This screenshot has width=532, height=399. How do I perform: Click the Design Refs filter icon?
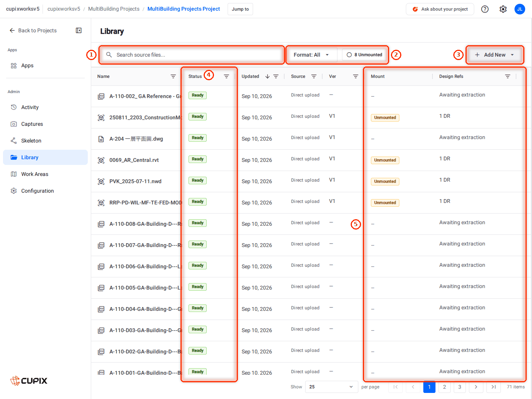[508, 76]
